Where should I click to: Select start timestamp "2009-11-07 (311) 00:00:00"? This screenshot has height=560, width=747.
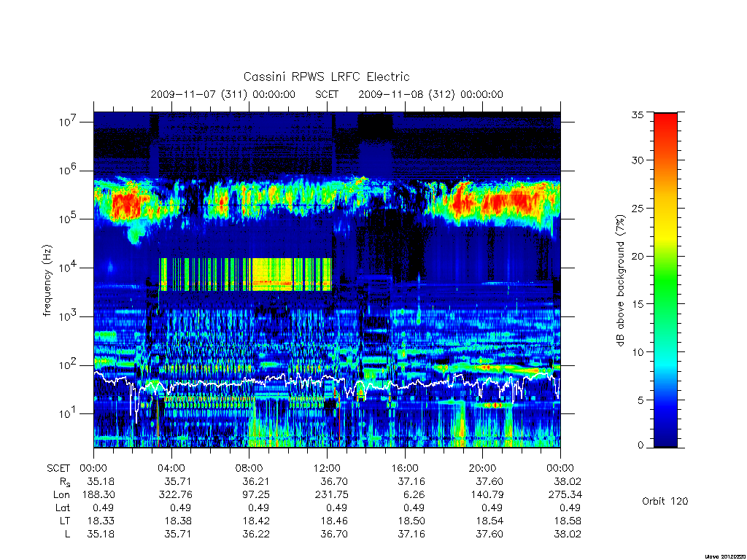click(223, 94)
